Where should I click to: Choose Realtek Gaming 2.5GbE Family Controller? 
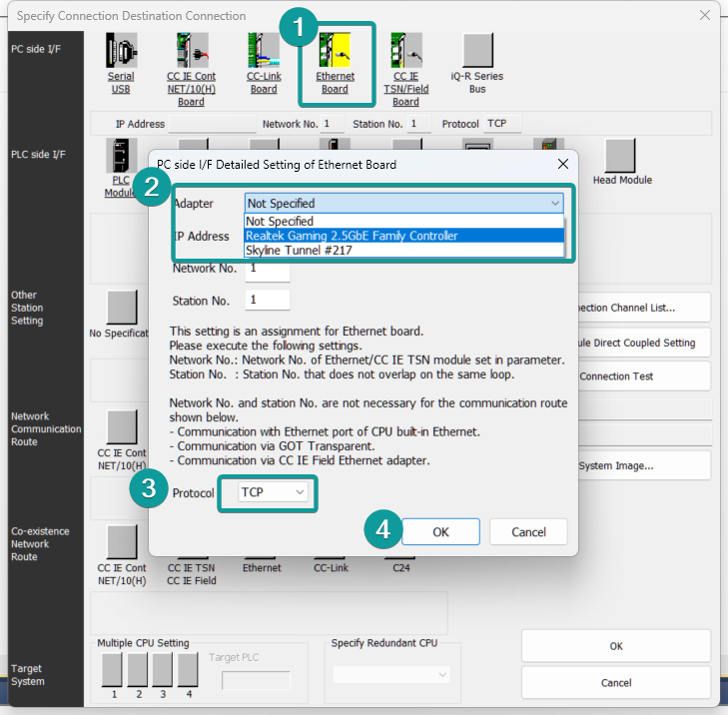point(403,236)
